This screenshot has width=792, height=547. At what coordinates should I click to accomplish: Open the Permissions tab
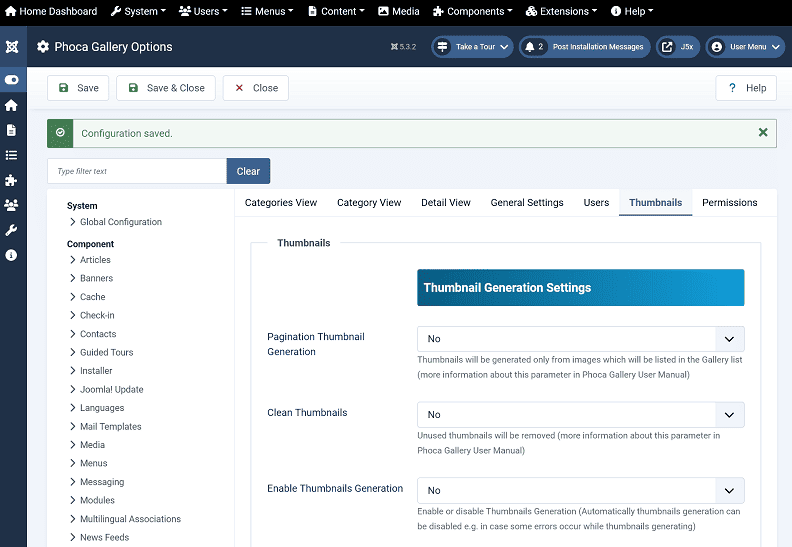[x=729, y=202]
